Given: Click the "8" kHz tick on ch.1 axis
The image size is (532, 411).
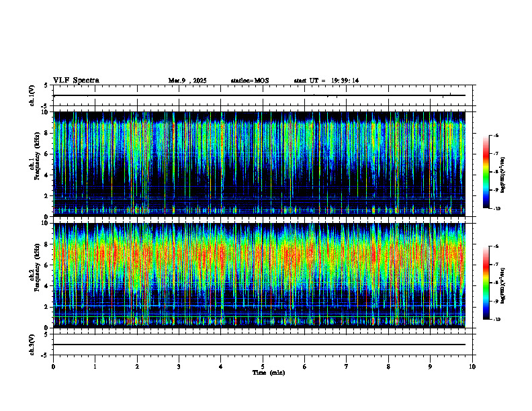Looking at the screenshot, I should [47, 133].
